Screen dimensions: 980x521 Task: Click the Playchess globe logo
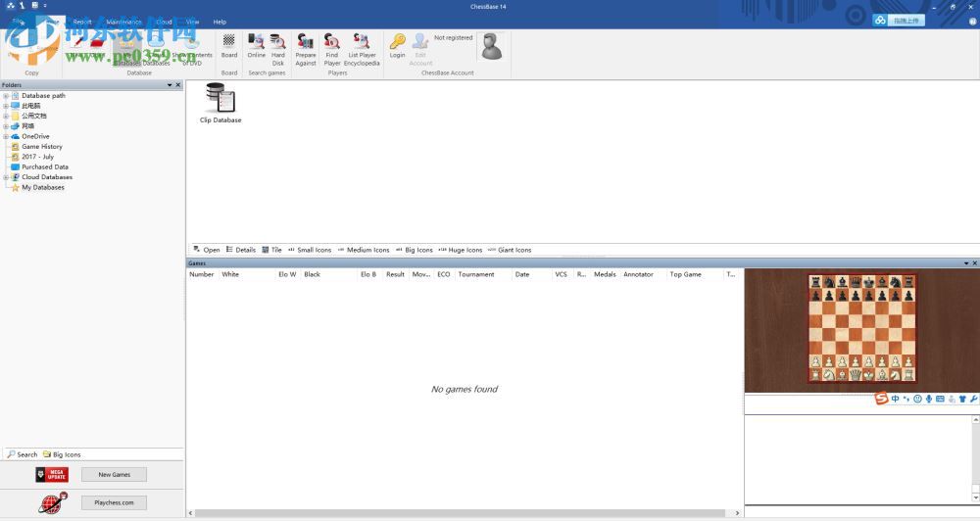53,502
